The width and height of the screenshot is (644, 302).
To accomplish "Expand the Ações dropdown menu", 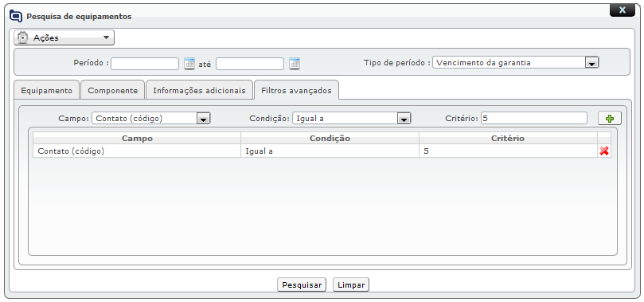I will 64,37.
